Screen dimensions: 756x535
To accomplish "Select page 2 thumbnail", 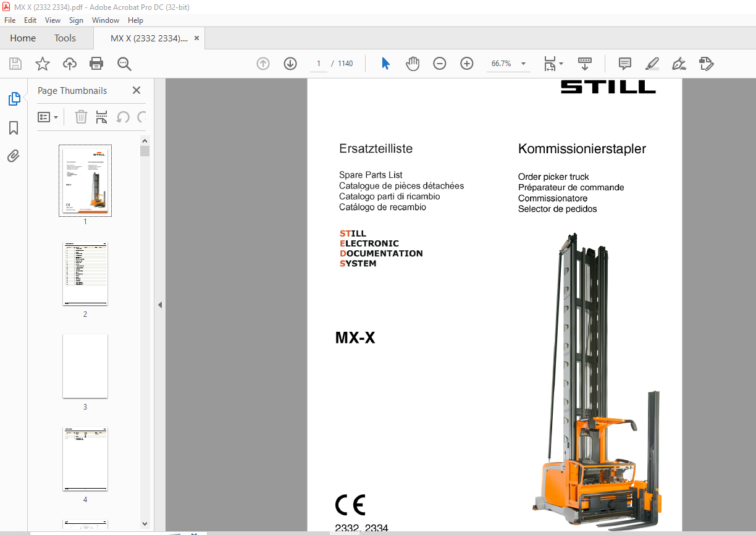I will (85, 274).
